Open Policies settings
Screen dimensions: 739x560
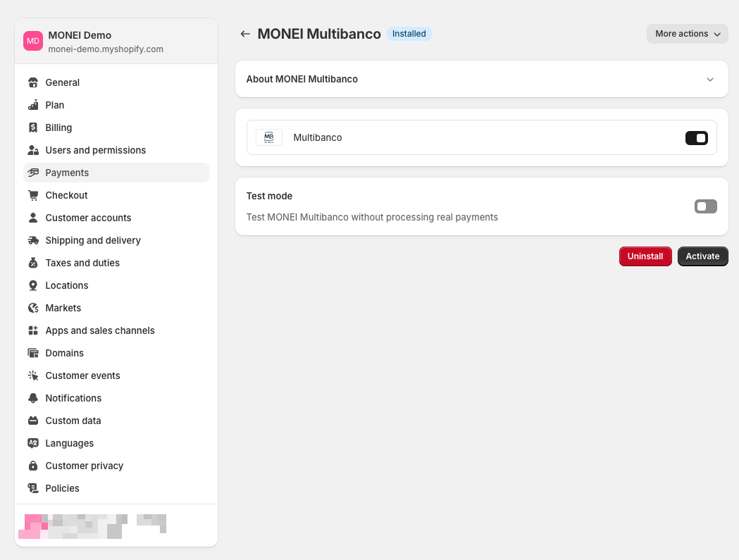[x=116, y=488]
